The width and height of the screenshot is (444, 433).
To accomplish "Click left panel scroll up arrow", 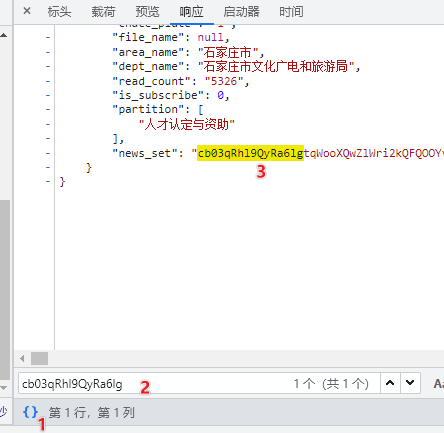I will [4, 35].
